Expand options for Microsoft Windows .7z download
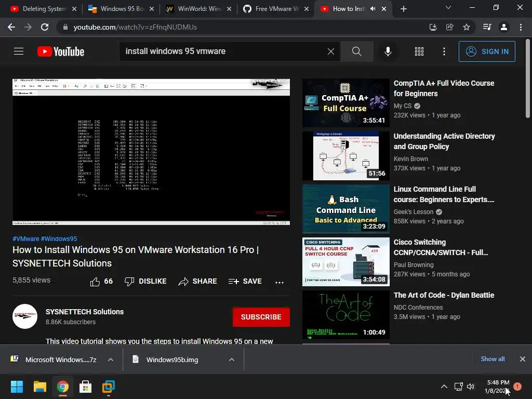This screenshot has height=399, width=532. [x=111, y=360]
